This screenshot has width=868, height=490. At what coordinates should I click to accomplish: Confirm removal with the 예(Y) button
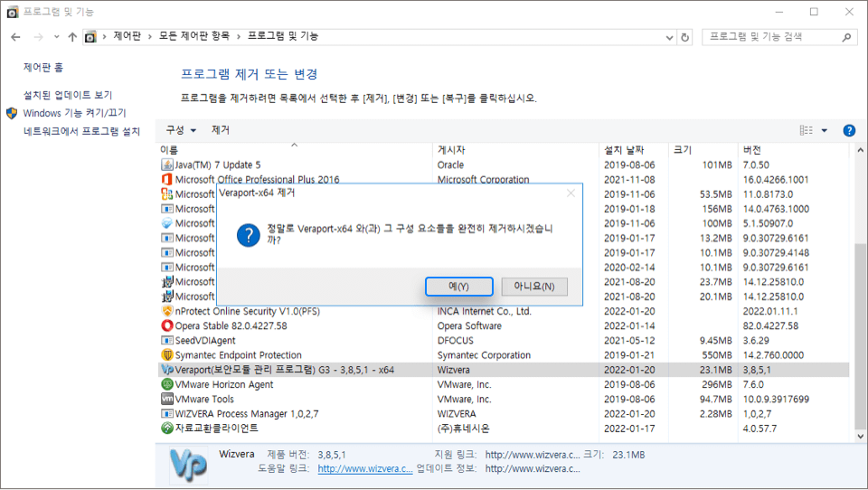[x=458, y=287]
